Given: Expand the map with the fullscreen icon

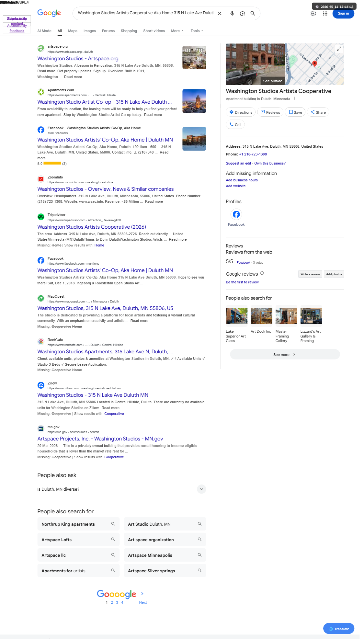Looking at the screenshot, I should point(339,49).
